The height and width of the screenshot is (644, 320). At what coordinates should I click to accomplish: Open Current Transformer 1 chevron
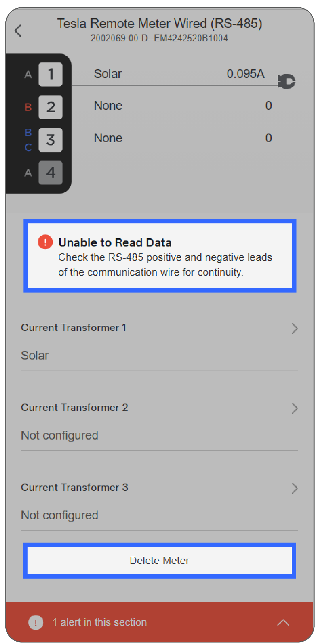pos(295,328)
